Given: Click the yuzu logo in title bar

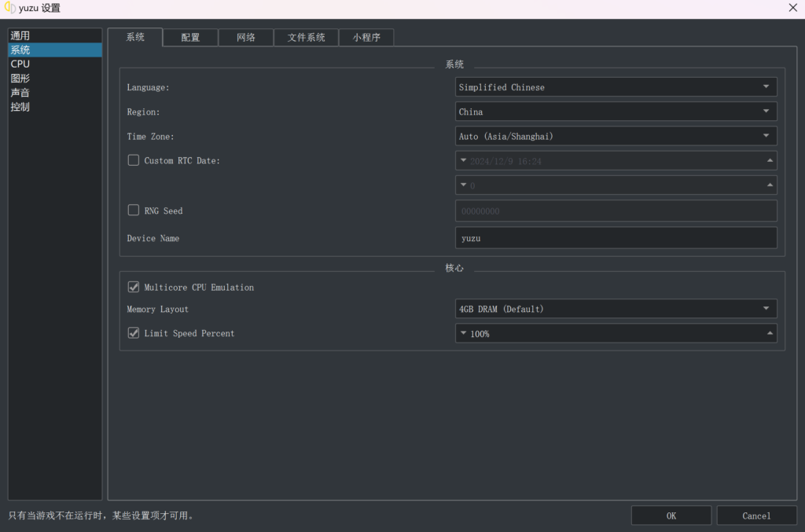Looking at the screenshot, I should (10, 8).
